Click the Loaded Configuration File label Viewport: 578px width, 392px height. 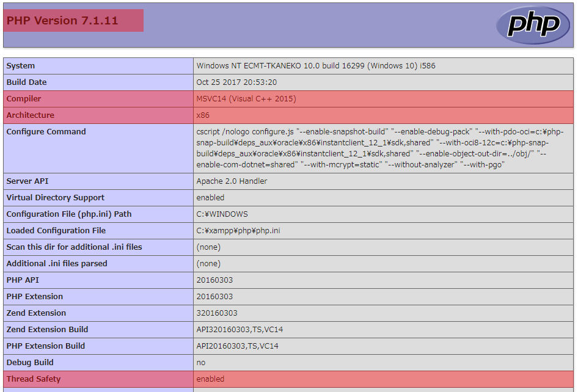click(x=56, y=231)
